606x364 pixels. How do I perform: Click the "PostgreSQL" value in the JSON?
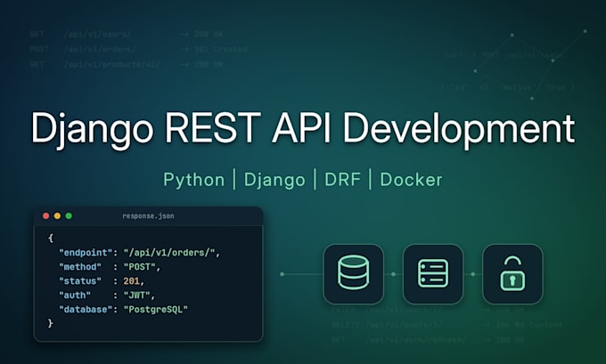(x=156, y=309)
